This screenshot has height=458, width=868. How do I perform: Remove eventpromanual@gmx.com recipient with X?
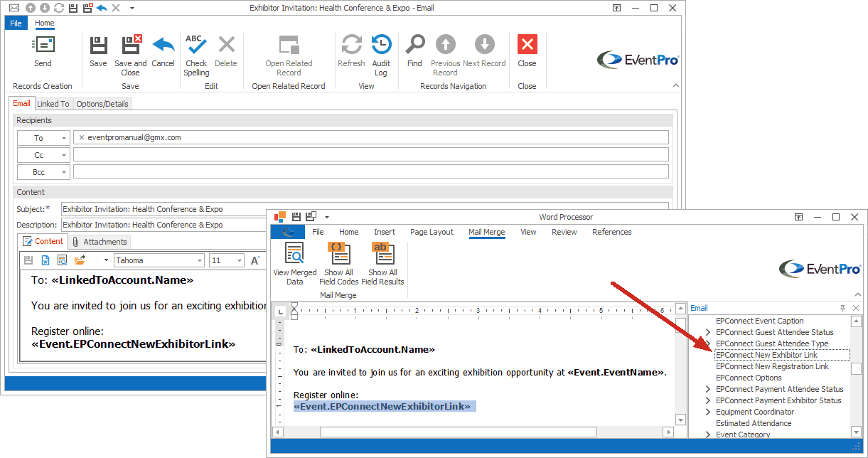[x=82, y=137]
